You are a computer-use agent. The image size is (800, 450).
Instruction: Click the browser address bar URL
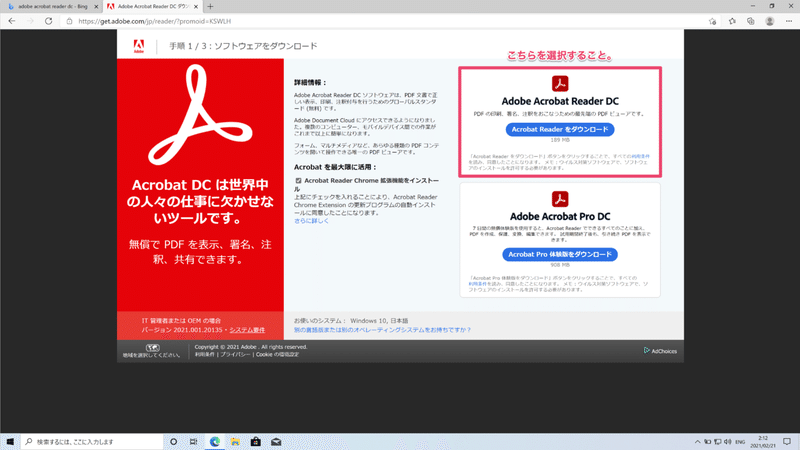point(155,21)
